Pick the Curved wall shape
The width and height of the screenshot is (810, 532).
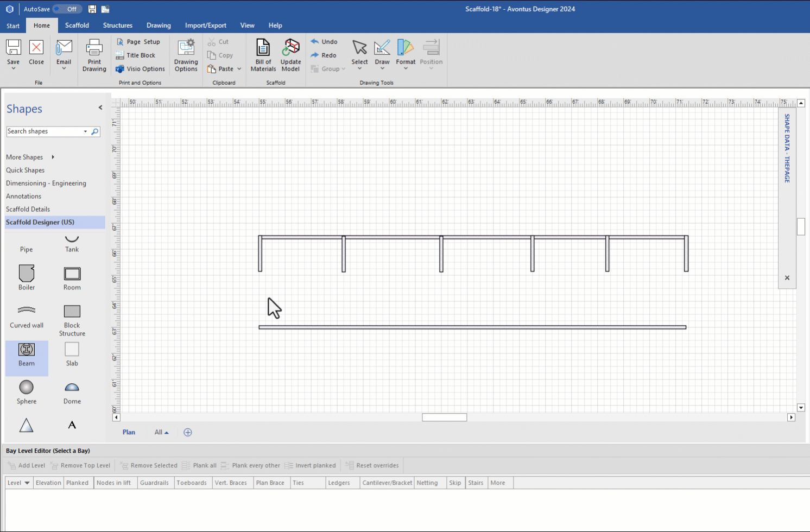[27, 312]
